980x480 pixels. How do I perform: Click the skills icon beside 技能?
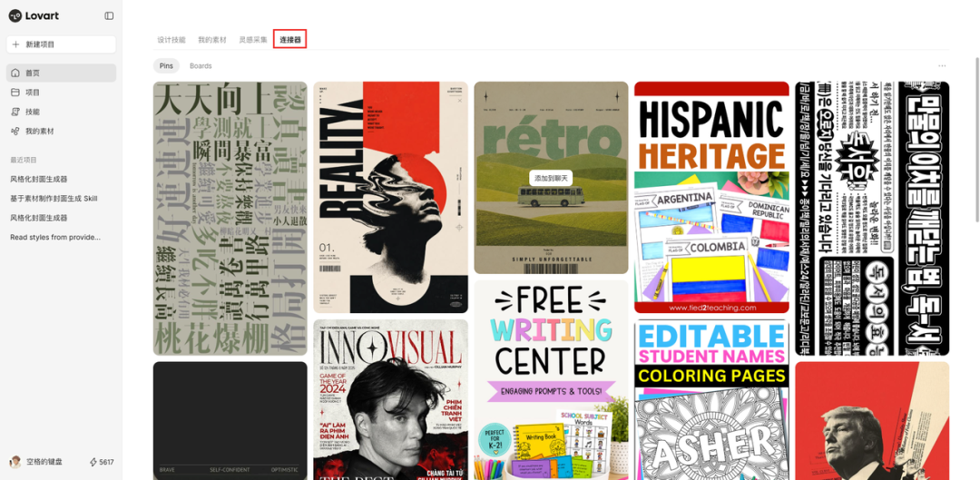click(15, 112)
